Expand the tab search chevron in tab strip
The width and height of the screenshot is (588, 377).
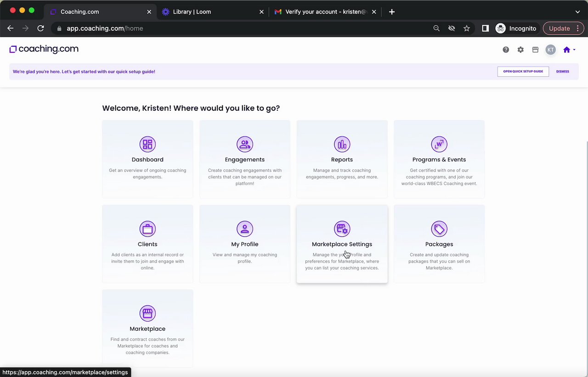[x=577, y=12]
